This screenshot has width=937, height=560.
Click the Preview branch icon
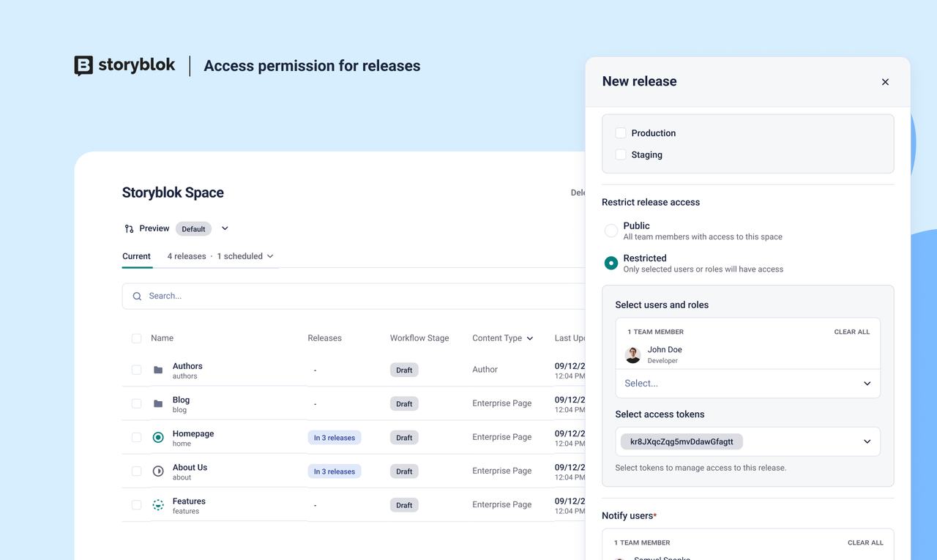click(129, 228)
